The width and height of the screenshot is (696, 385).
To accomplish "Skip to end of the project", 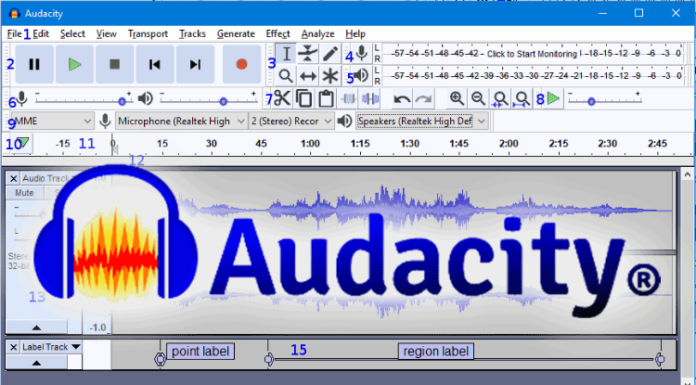I will coord(195,64).
